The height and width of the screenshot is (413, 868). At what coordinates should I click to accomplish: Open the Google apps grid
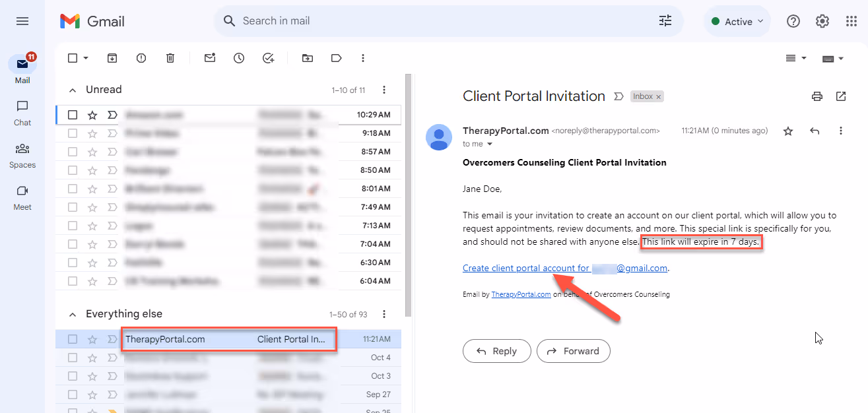[851, 20]
